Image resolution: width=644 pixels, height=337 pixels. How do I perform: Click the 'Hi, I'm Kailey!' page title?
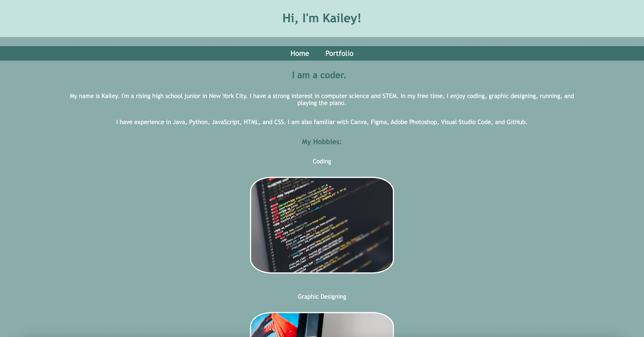[x=322, y=18]
